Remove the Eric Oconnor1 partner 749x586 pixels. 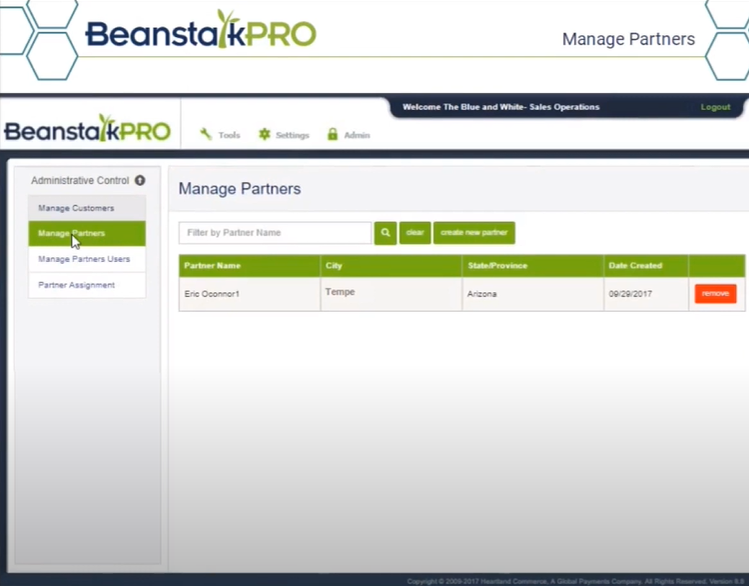pos(715,294)
